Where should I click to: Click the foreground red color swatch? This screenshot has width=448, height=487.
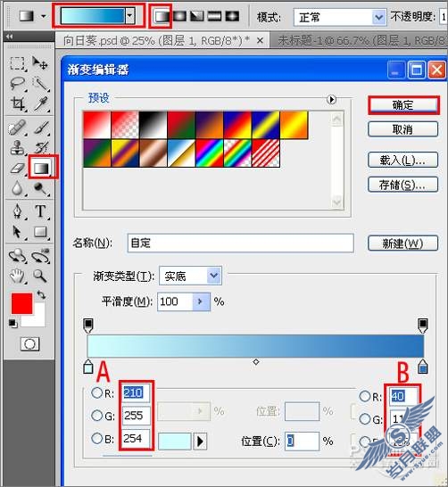(x=22, y=303)
